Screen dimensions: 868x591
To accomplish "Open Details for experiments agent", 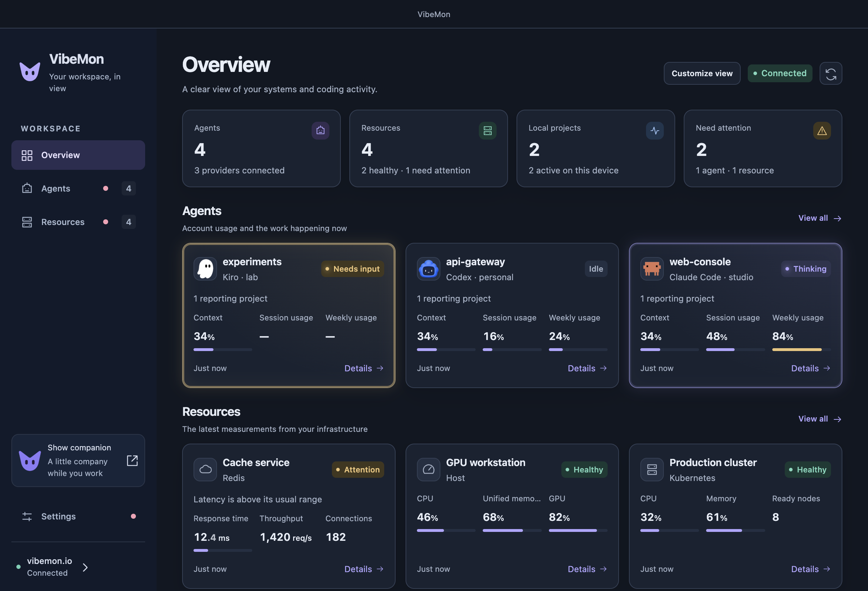I will (364, 368).
